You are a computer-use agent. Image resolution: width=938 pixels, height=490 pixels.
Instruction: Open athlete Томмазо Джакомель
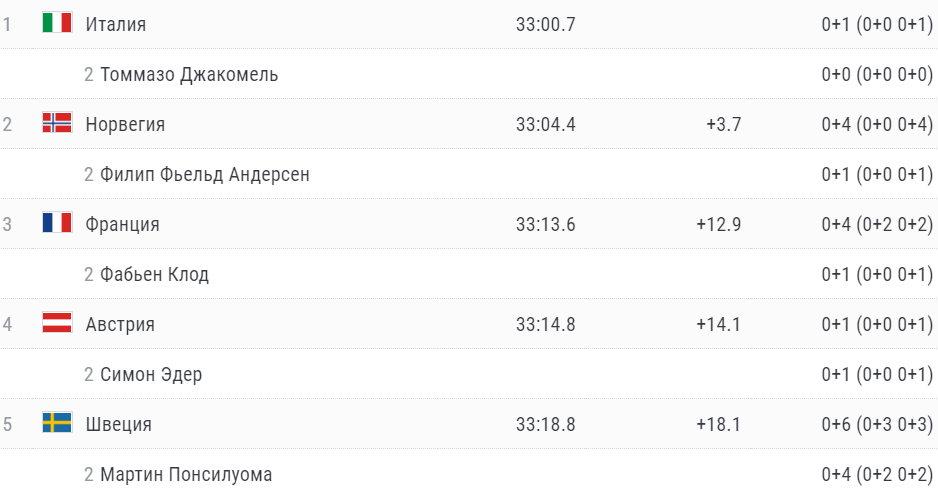tap(189, 74)
